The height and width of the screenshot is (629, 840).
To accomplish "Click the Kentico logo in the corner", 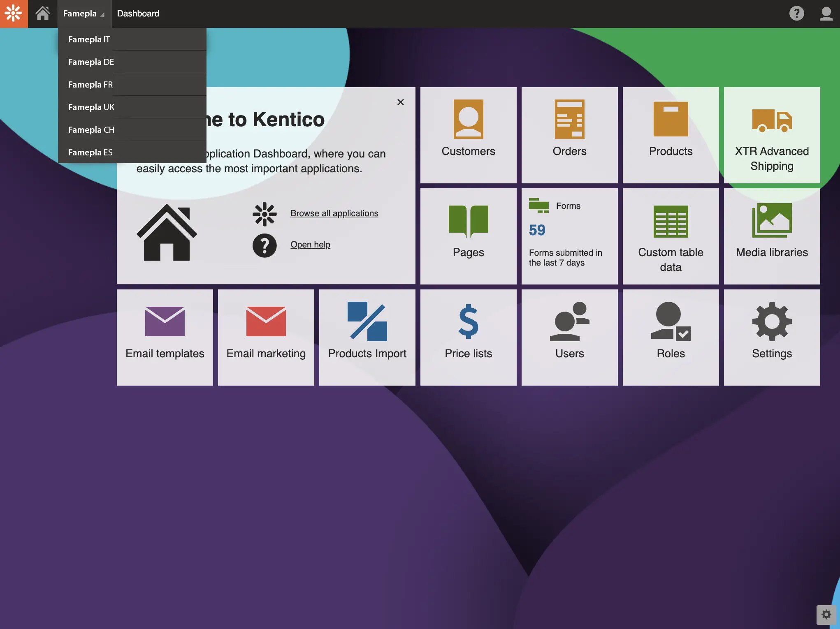I will pos(14,14).
